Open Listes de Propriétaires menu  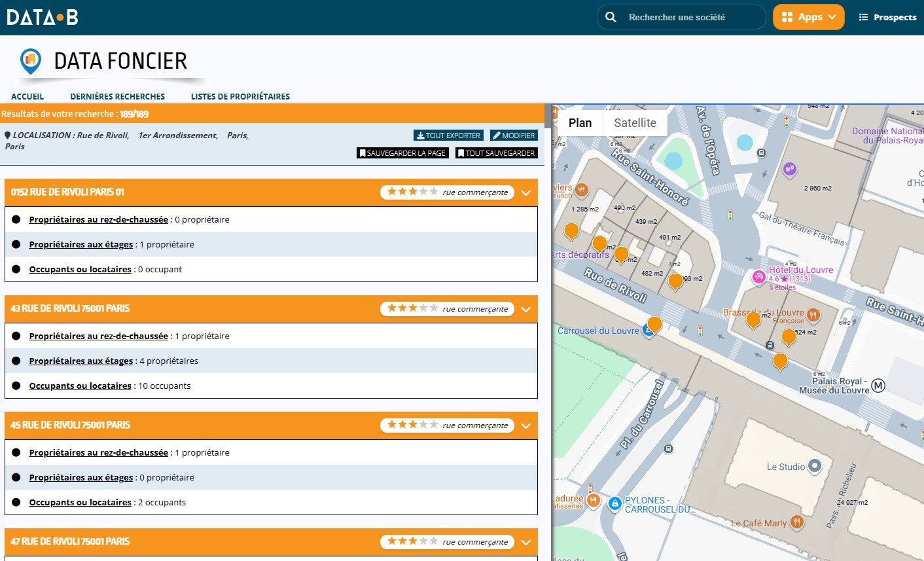[240, 96]
